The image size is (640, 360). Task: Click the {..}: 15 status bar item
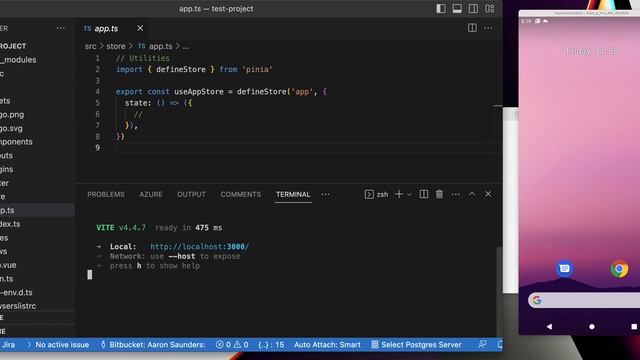pos(271,345)
